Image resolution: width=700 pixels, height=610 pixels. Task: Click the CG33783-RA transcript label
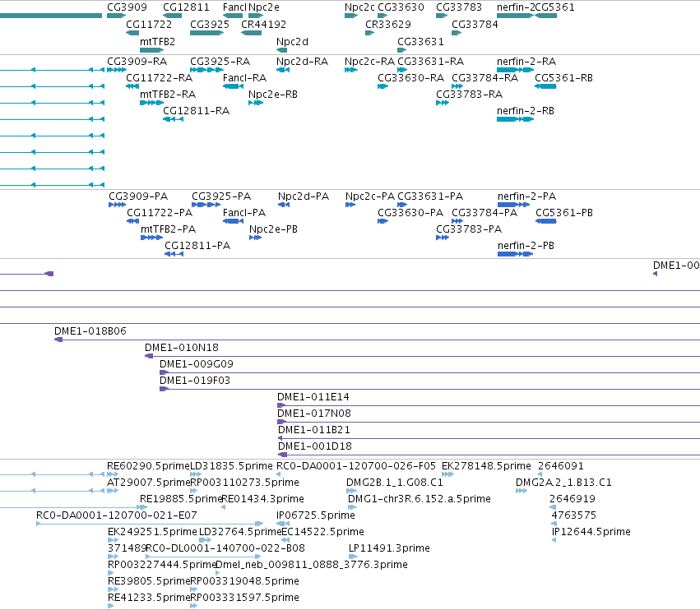coord(469,95)
